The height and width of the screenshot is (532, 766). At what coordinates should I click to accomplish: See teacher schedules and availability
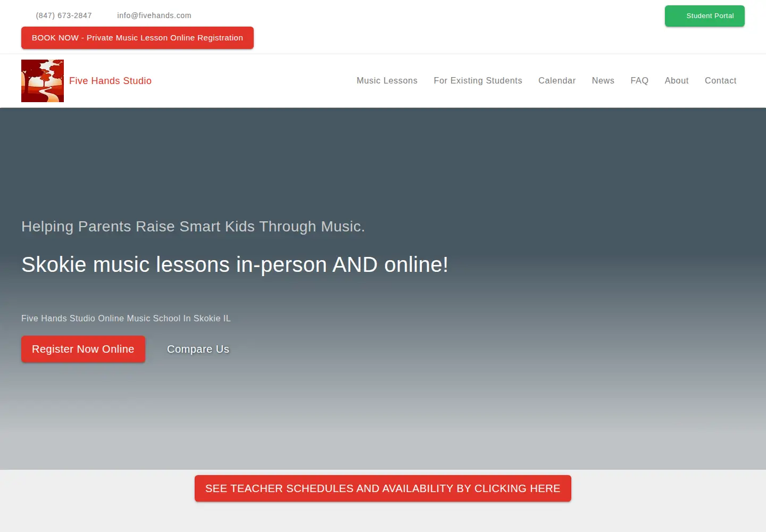[383, 488]
